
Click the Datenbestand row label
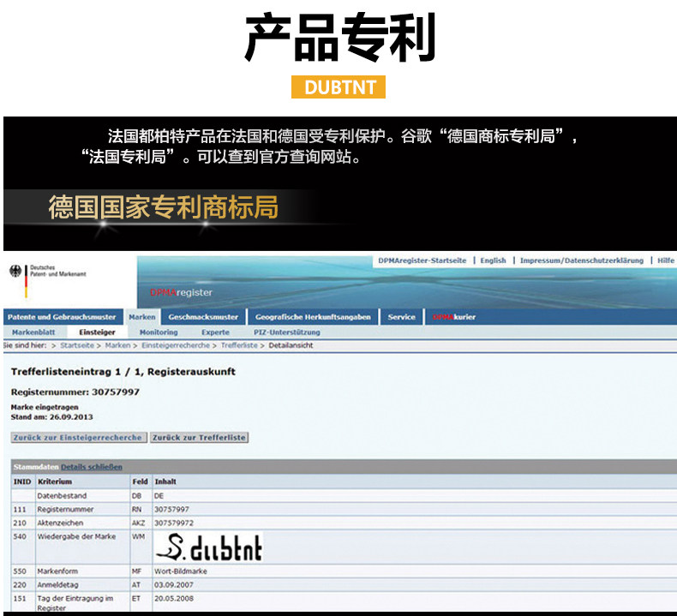(x=62, y=495)
